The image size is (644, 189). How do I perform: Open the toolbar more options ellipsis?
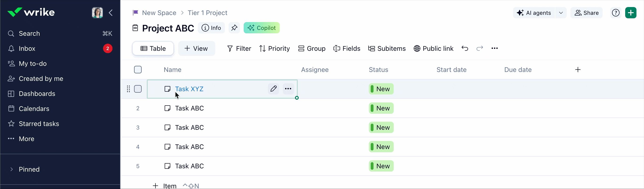coord(494,48)
